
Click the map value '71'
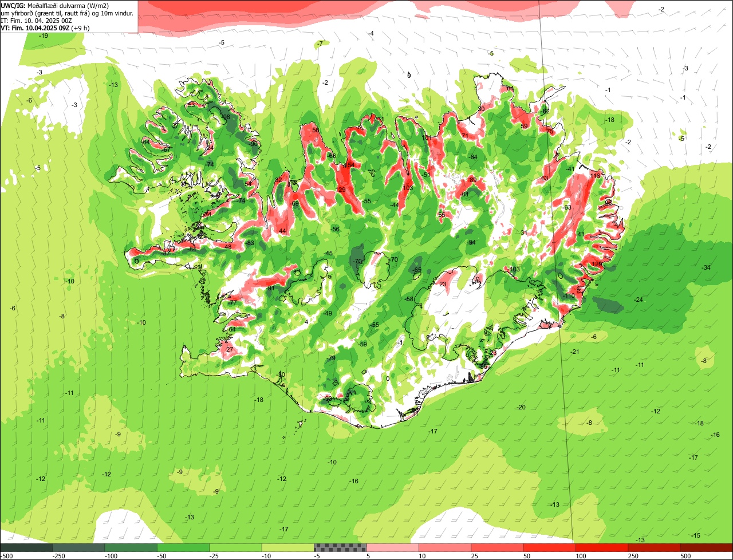coord(466,136)
